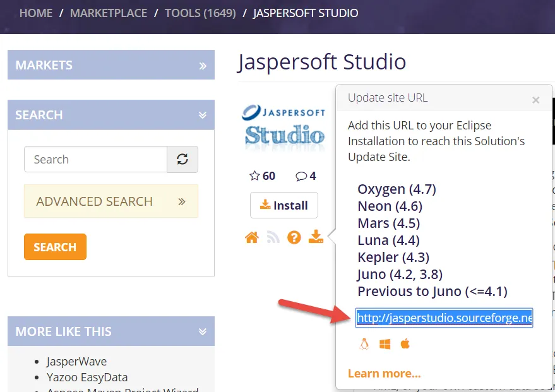The height and width of the screenshot is (392, 555).
Task: Expand ADVANCED SEARCH options
Action: [x=110, y=201]
